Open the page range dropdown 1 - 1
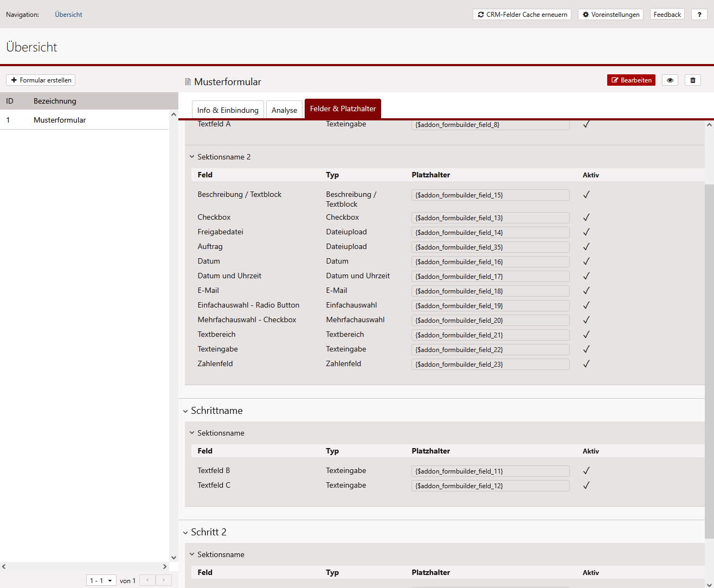 pyautogui.click(x=101, y=580)
